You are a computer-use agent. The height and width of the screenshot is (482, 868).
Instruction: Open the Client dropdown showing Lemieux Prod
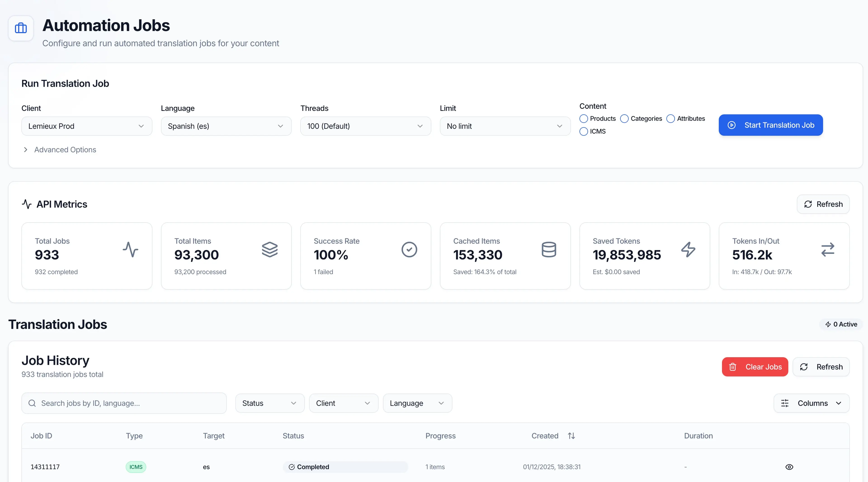pos(87,126)
